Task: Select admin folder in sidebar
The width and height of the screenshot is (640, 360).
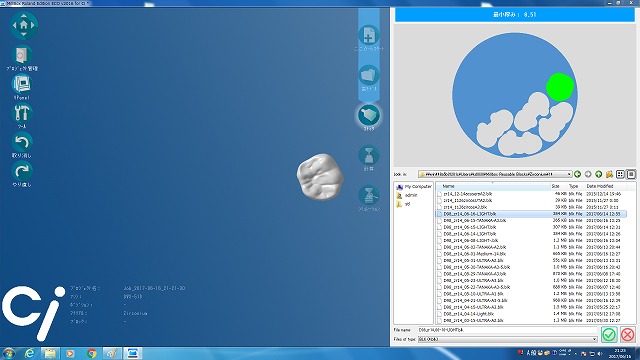Action: (407, 196)
